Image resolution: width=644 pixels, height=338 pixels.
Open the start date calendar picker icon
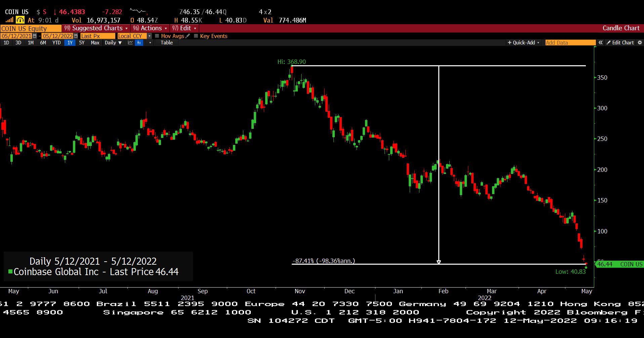35,36
